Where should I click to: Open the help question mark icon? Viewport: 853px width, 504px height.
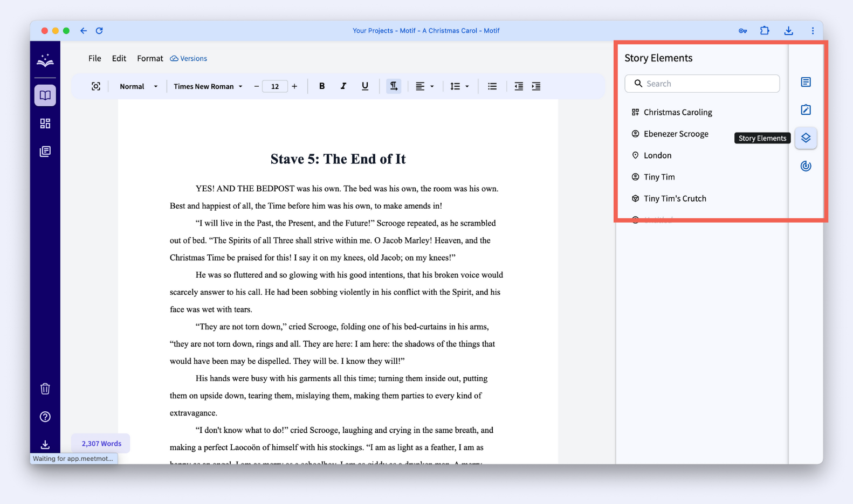[x=45, y=417]
